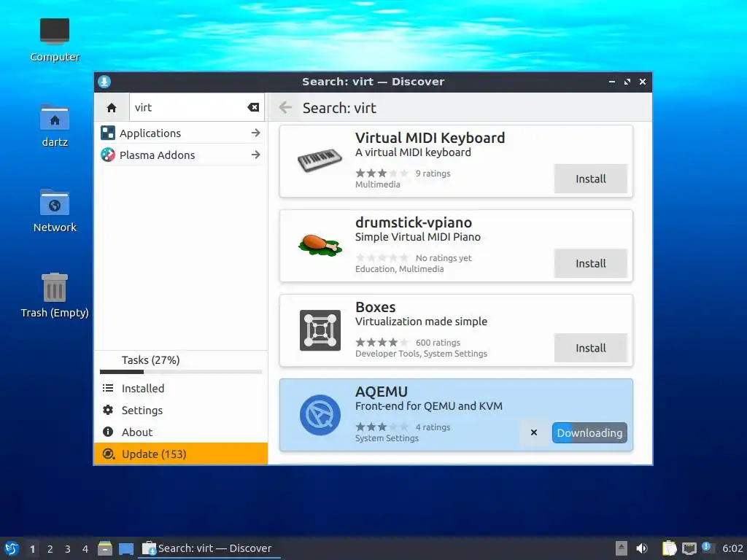Click the Discover taskbar entry
747x560 pixels.
point(209,548)
